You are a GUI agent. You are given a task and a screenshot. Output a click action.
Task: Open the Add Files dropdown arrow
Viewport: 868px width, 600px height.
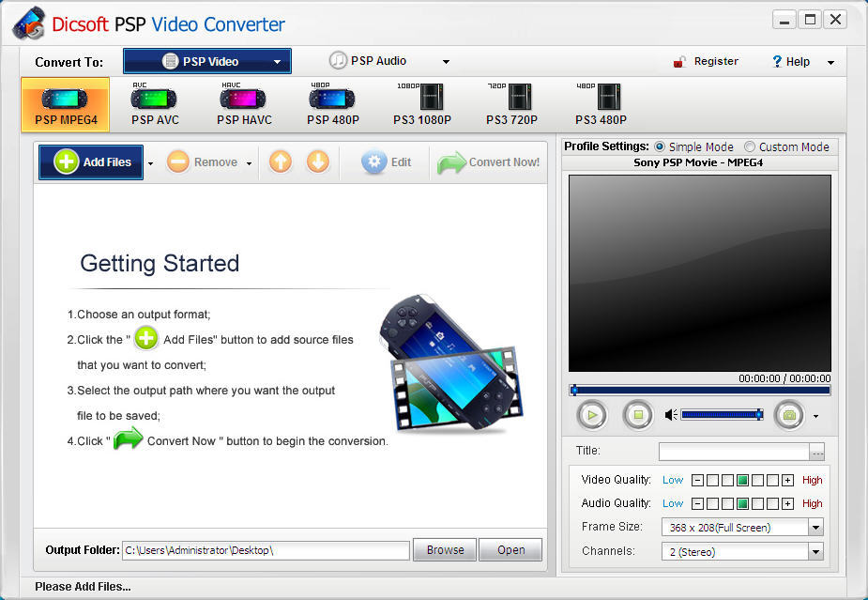coord(148,162)
